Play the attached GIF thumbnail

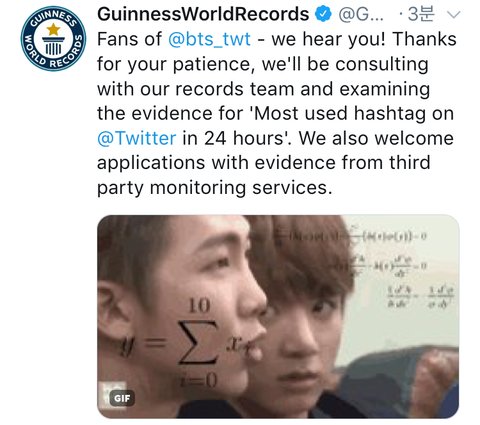(278, 316)
